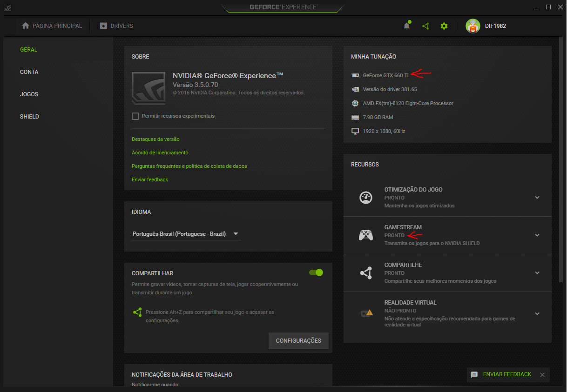Click the gamepad icon for GameStream
The width and height of the screenshot is (567, 392).
tap(366, 235)
